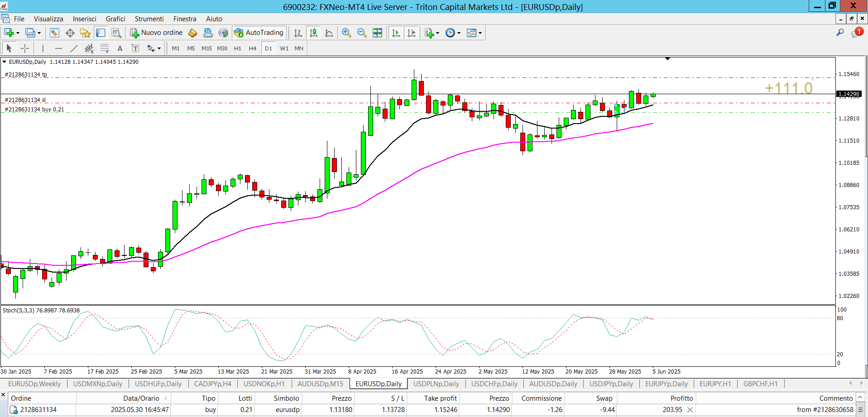Open the Templates icon
This screenshot has width=868, height=417.
tap(471, 33)
